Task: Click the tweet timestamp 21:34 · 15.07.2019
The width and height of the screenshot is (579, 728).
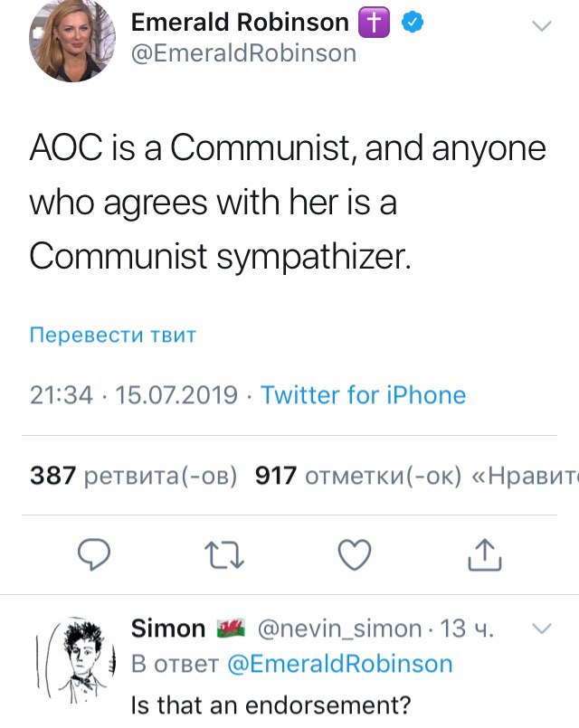Action: tap(134, 395)
